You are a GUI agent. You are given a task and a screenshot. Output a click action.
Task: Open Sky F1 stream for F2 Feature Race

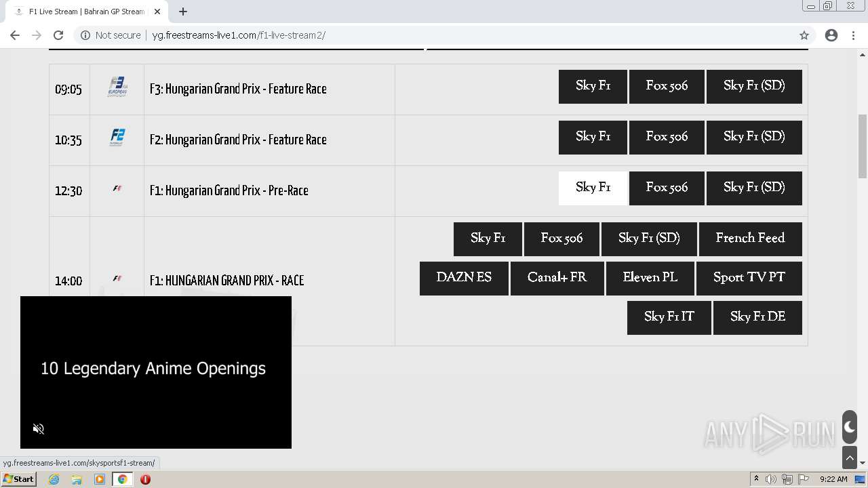pos(593,137)
